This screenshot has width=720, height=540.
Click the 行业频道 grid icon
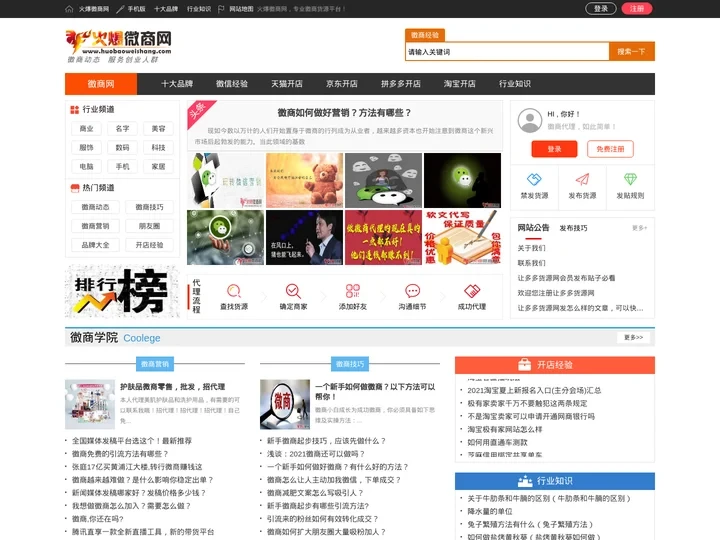pyautogui.click(x=74, y=110)
